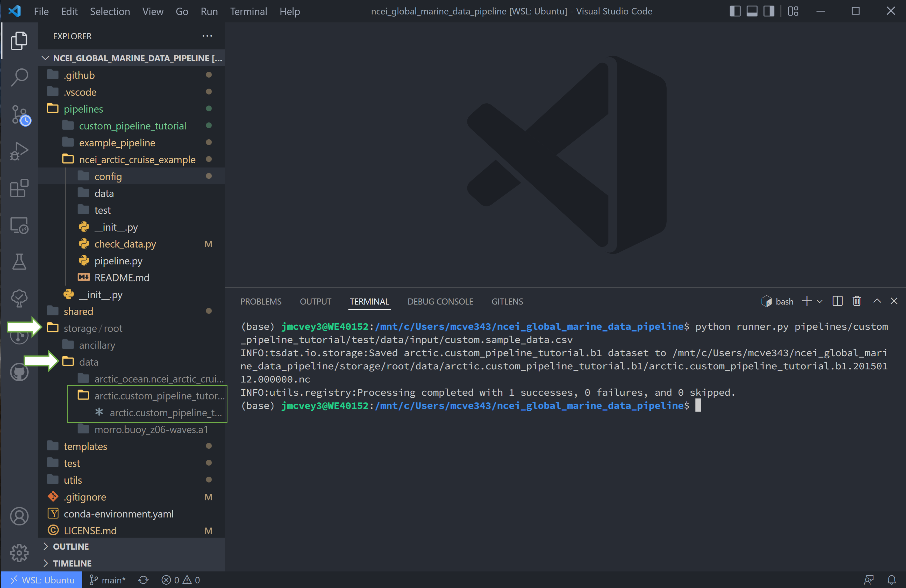Open Run and Debug view

(x=19, y=151)
